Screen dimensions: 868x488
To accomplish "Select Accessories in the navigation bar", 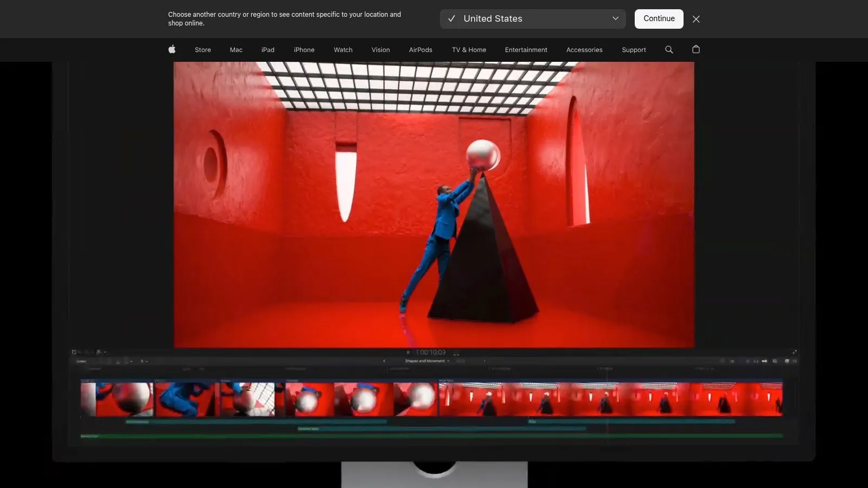I will (x=584, y=50).
